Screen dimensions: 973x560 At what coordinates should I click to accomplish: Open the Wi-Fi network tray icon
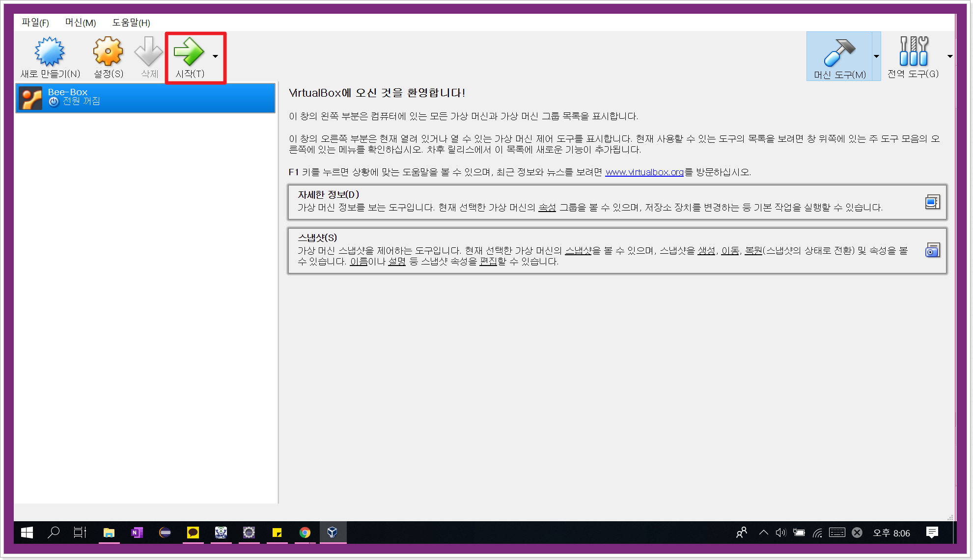tap(818, 533)
